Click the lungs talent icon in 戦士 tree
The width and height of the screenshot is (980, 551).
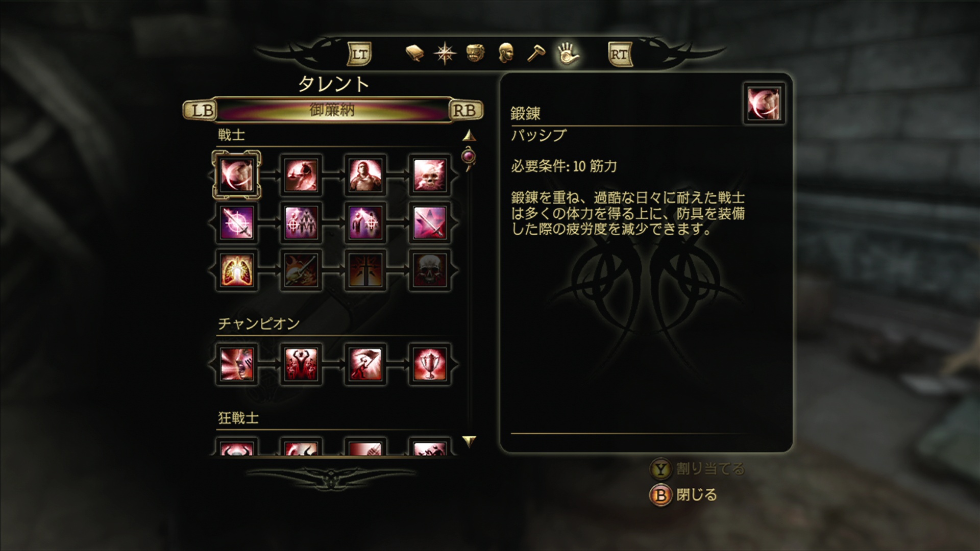tap(236, 270)
